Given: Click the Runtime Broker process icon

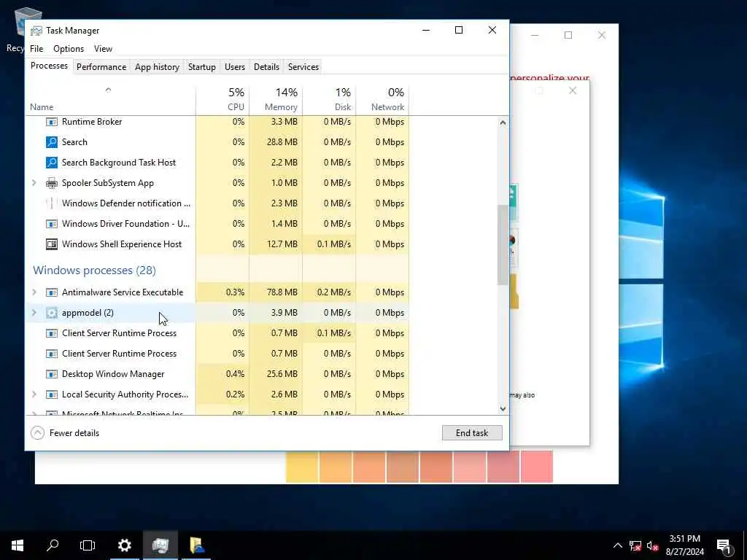Looking at the screenshot, I should point(52,122).
